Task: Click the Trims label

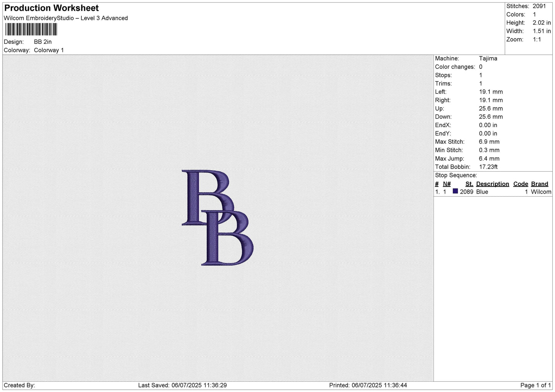Action: 443,84
